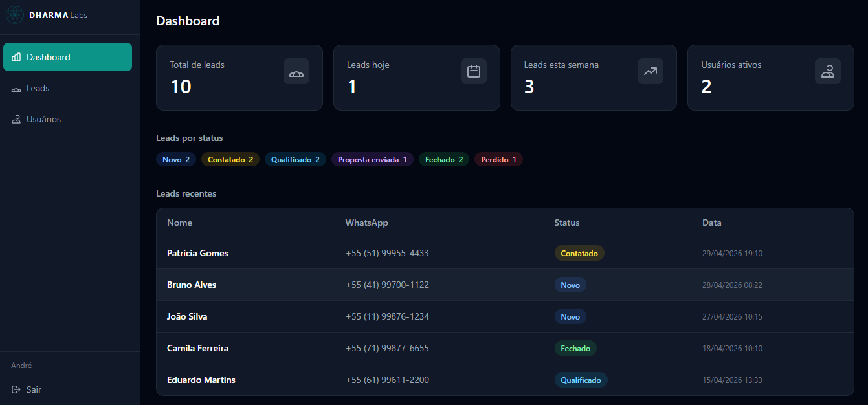Click the username André in sidebar
This screenshot has width=868, height=405.
[x=21, y=366]
